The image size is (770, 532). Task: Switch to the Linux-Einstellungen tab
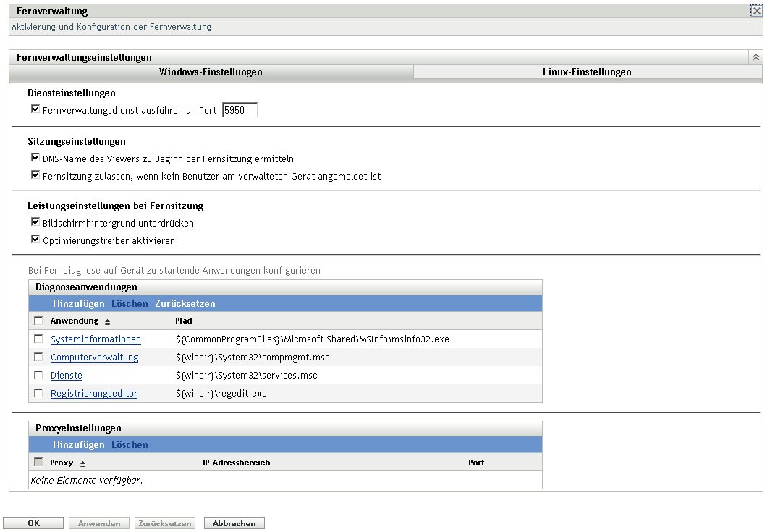click(x=588, y=72)
